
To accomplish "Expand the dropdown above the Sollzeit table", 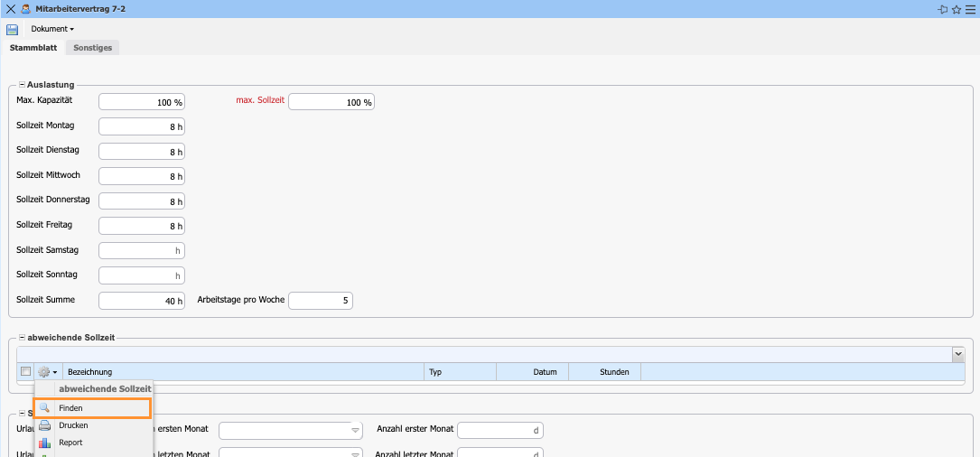I will [958, 355].
